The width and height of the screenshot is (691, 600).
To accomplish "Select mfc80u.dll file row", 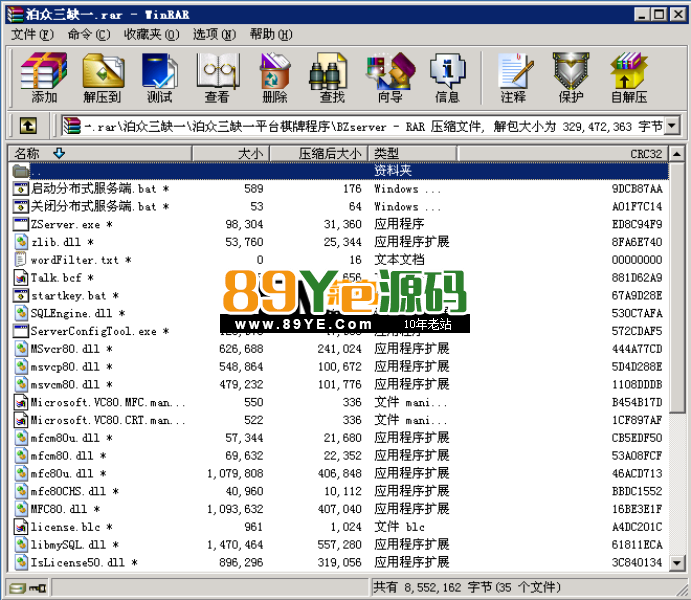I will (338, 474).
